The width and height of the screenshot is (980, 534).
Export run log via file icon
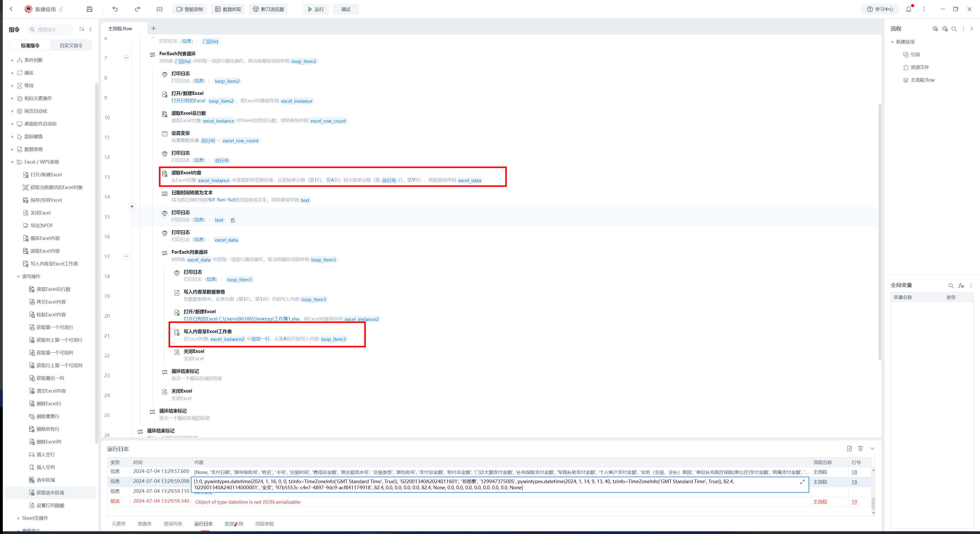[x=849, y=449]
